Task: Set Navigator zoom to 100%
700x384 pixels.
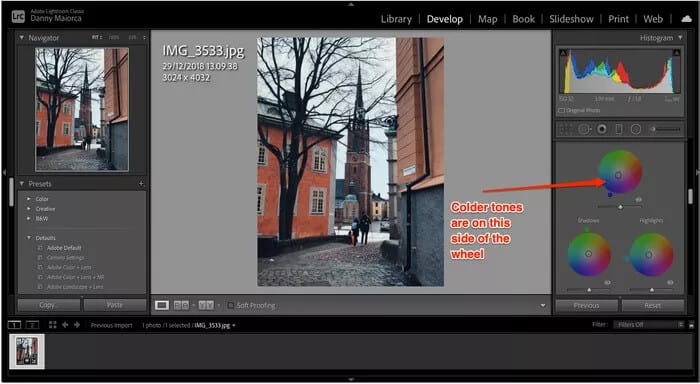Action: click(114, 38)
